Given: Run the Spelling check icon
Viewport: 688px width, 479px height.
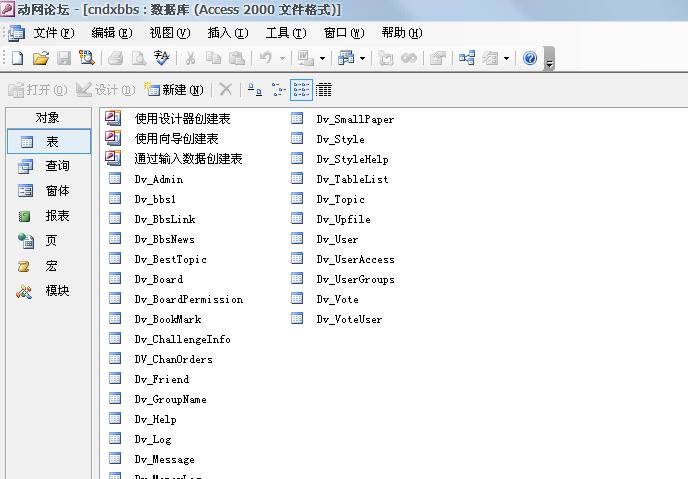Looking at the screenshot, I should pos(161,58).
